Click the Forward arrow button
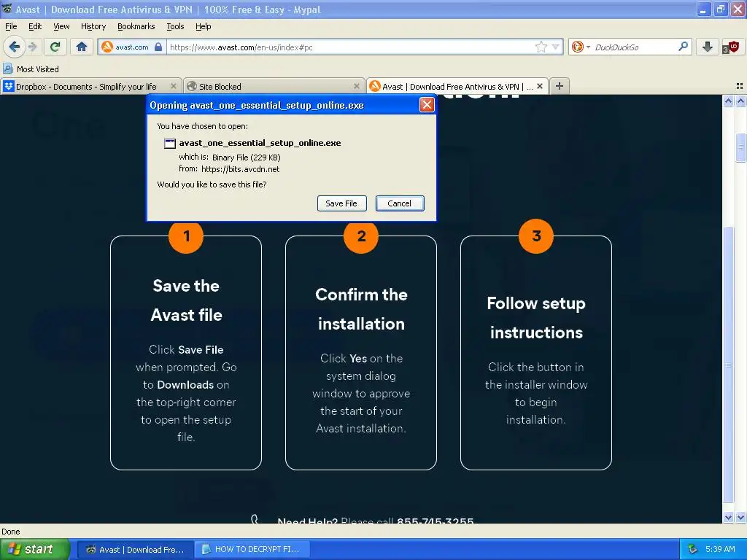The width and height of the screenshot is (747, 560). tap(32, 47)
